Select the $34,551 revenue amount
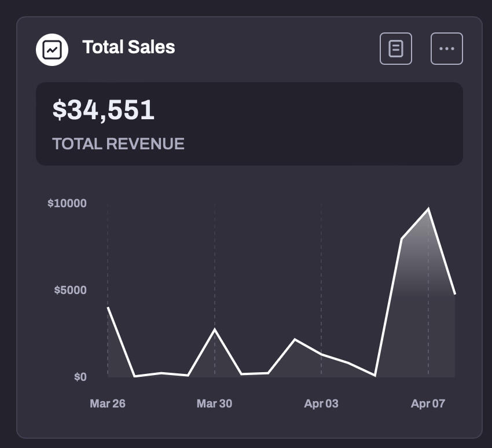 click(x=104, y=110)
